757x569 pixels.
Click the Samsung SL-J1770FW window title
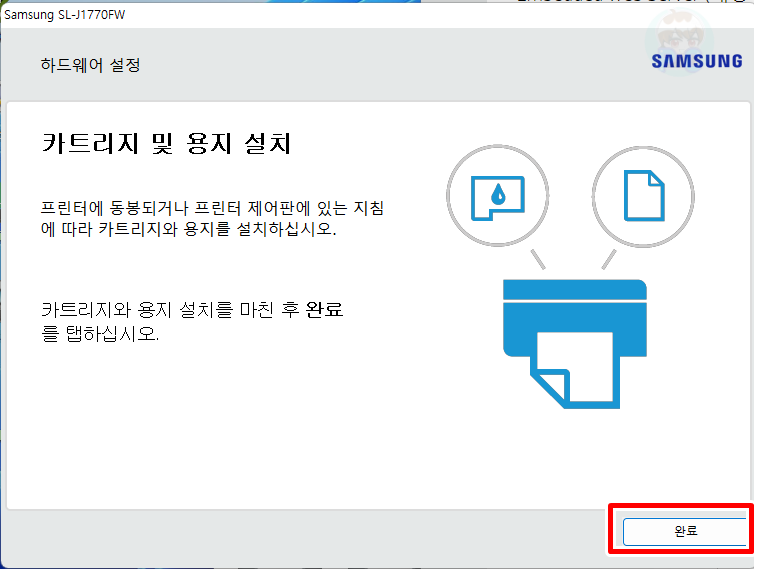(65, 15)
